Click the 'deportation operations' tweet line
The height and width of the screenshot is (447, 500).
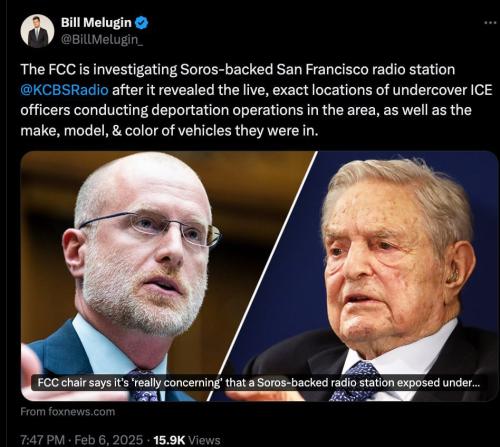coord(246,110)
